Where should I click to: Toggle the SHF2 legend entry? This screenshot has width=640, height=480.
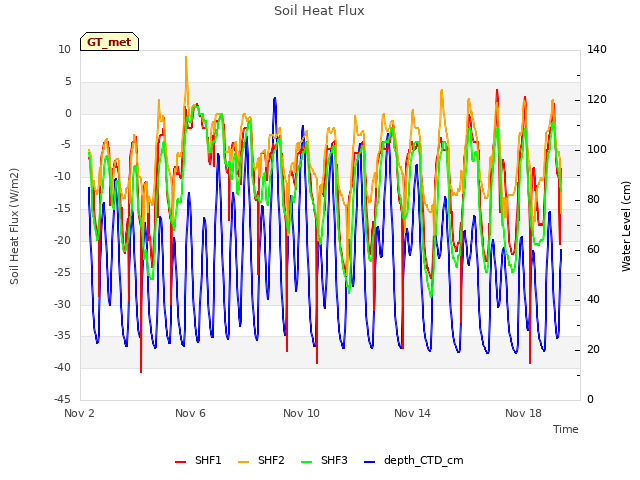261,460
